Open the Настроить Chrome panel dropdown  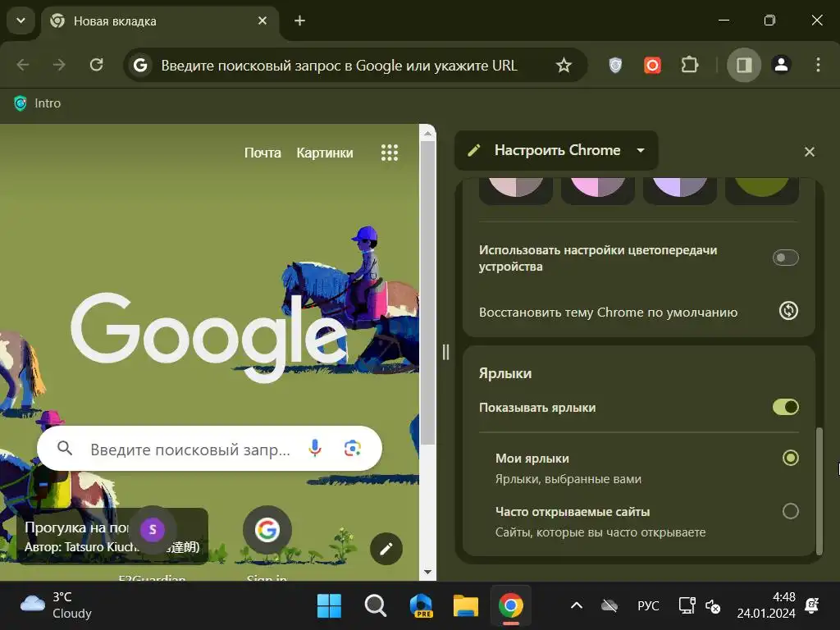pyautogui.click(x=556, y=151)
